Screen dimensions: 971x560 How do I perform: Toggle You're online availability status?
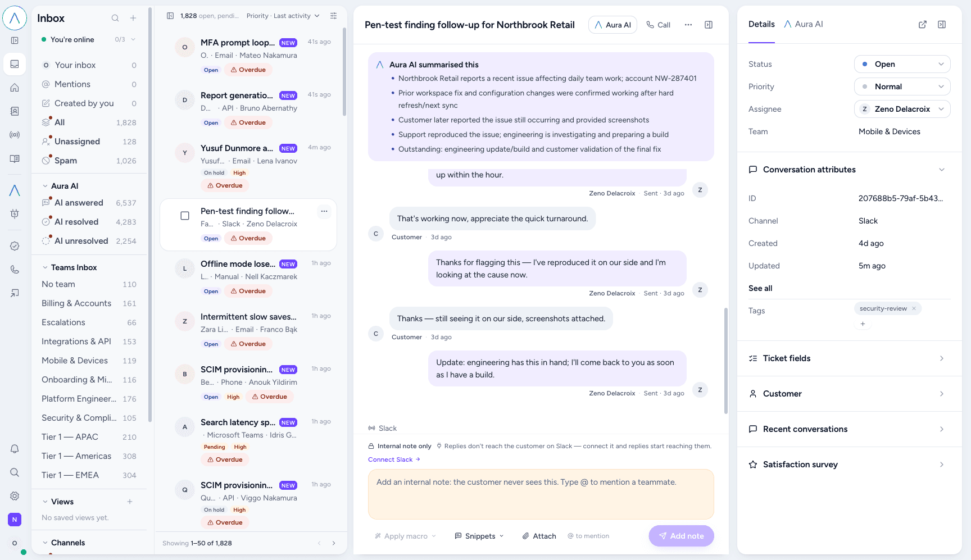(89, 39)
